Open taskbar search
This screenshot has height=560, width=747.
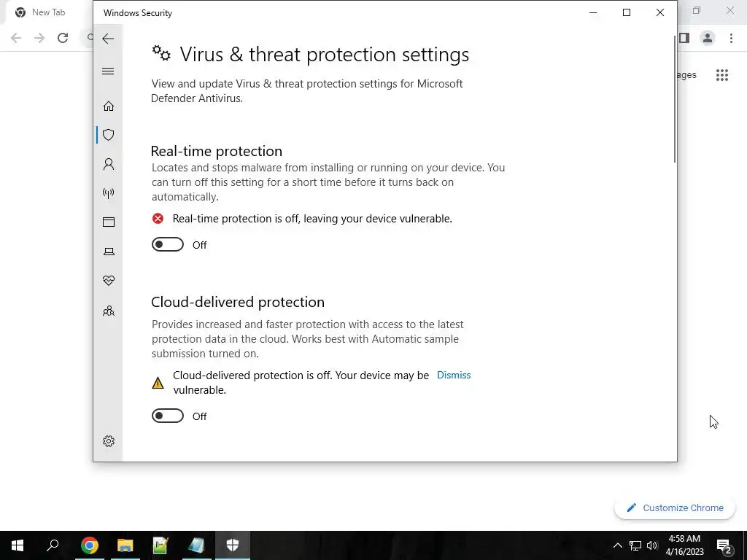click(53, 545)
